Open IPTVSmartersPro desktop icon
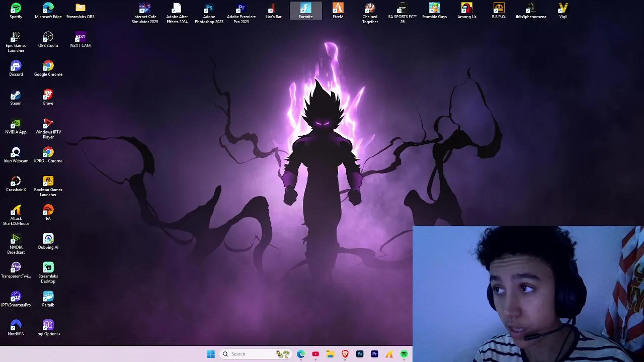This screenshot has width=644, height=362. 16,299
